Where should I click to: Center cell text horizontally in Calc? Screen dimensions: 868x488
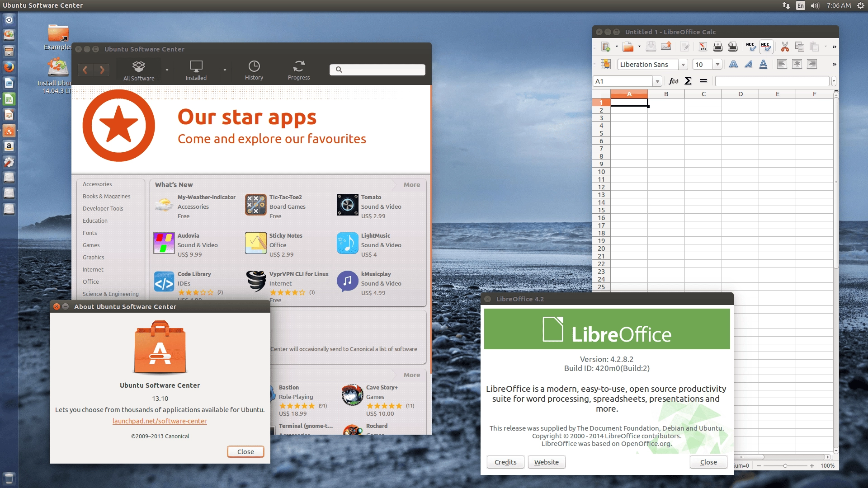(797, 64)
